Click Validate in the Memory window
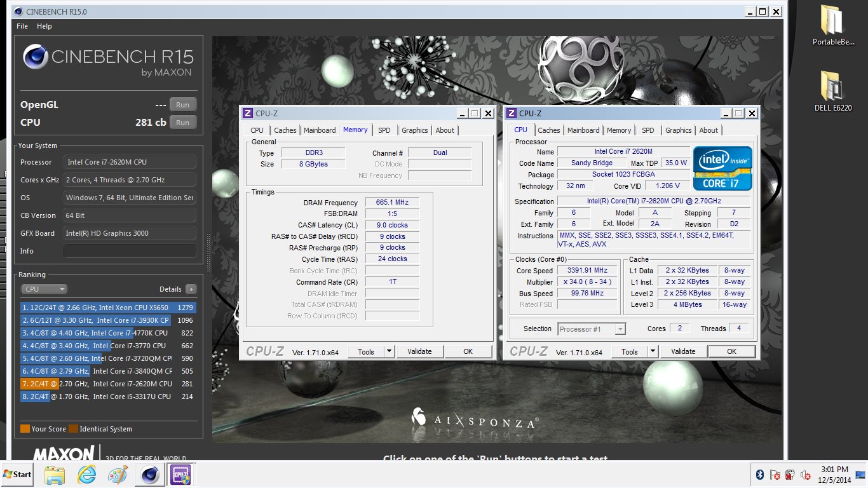868x488 pixels. point(419,351)
